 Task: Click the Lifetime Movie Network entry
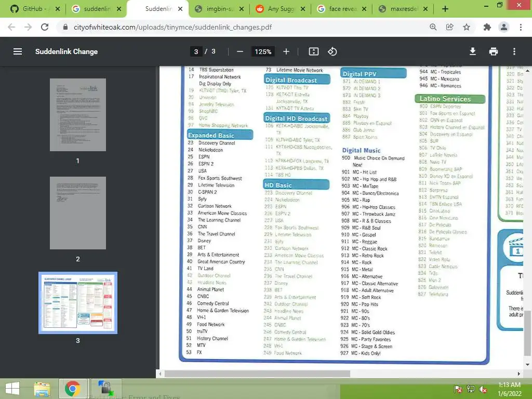tap(294, 70)
